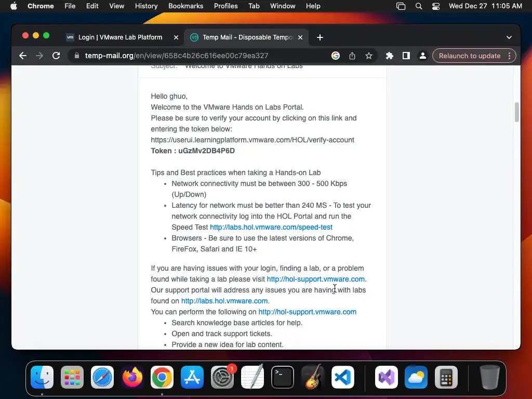Open the Chrome profile avatar
Image resolution: width=532 pixels, height=399 pixels.
[x=423, y=56]
